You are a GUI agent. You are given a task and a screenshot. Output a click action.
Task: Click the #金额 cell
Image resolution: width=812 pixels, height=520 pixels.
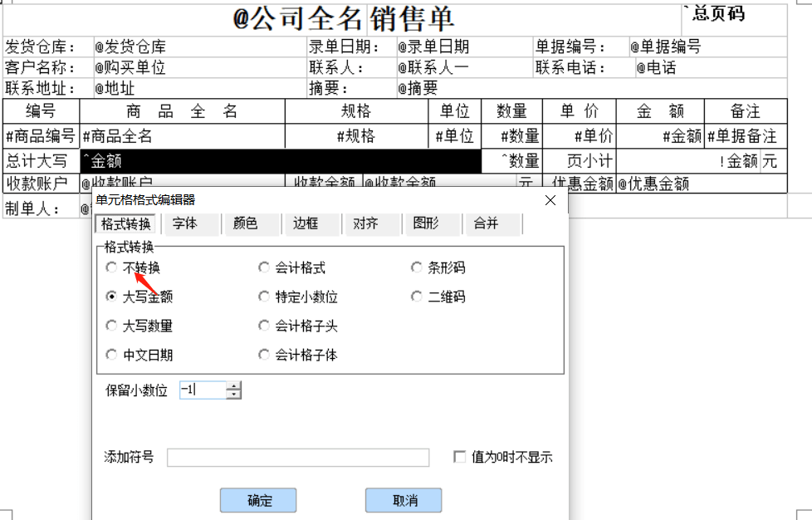coord(660,136)
